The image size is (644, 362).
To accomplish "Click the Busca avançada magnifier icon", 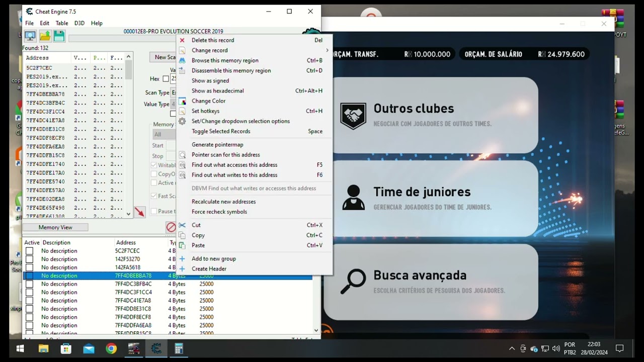I will coord(353,282).
